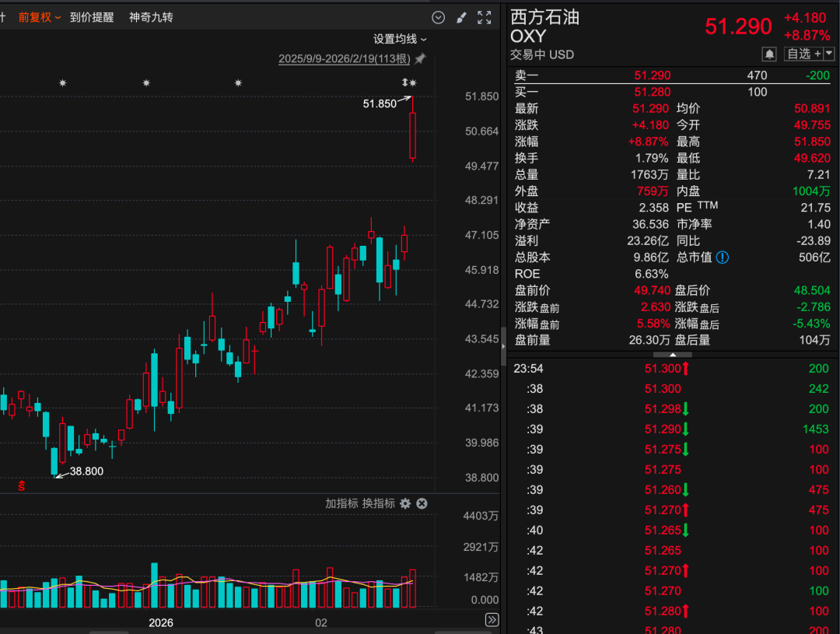Click the 换指标 switch indicator button
Screen dimensions: 840x634
(379, 504)
